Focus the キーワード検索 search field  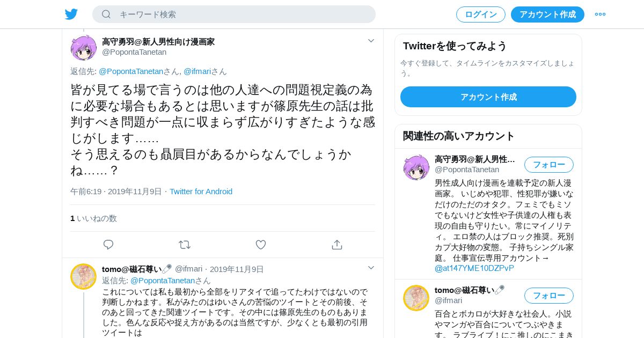click(234, 14)
